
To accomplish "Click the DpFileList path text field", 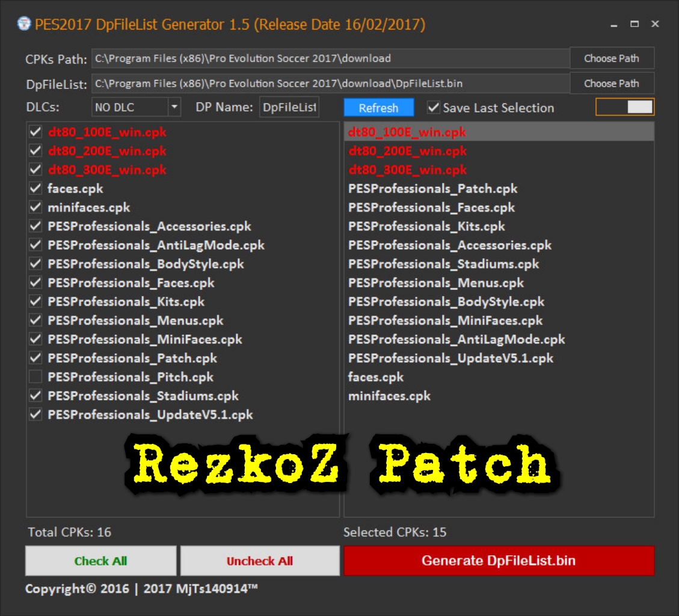I will [330, 83].
